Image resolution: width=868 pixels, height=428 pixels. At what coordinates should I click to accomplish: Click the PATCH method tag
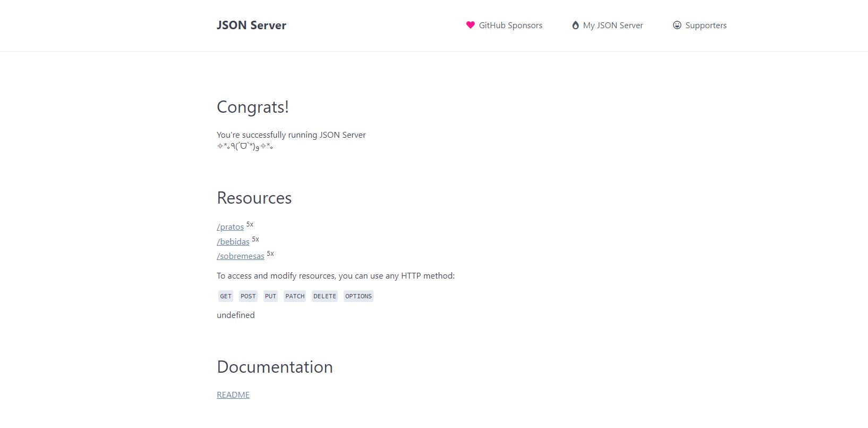pyautogui.click(x=295, y=296)
